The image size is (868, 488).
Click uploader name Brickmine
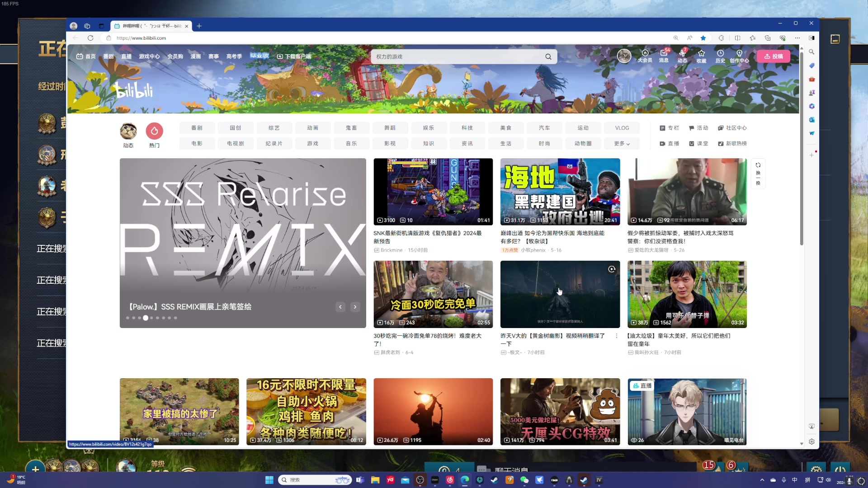click(392, 250)
